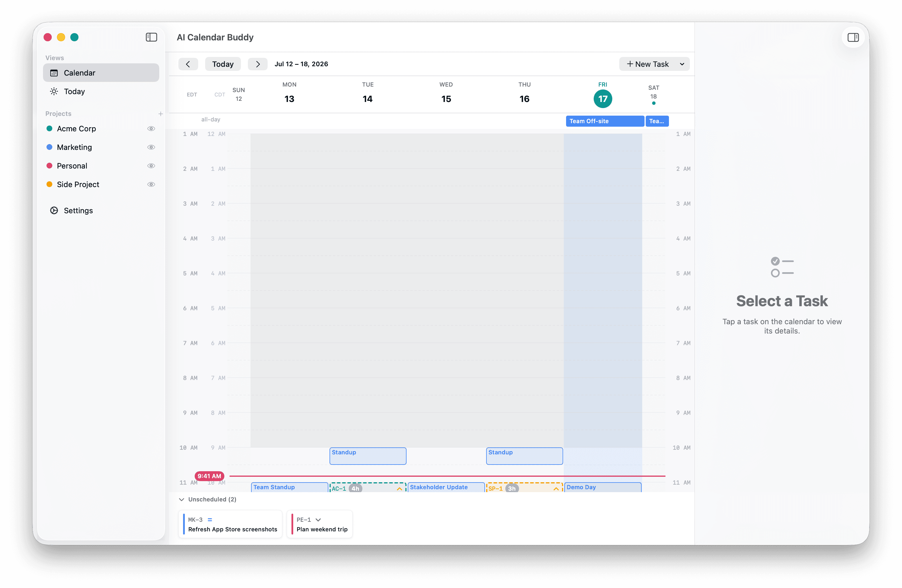
Task: Select the Refresh App Store screenshots card
Action: [230, 524]
